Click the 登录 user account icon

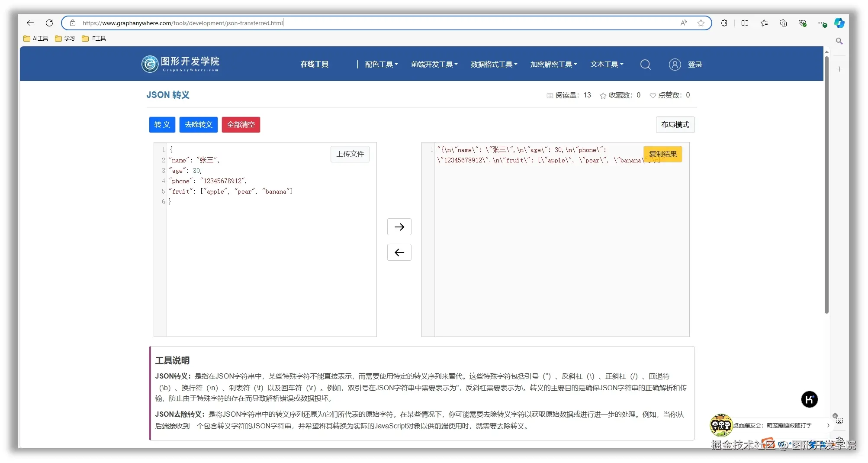(675, 64)
